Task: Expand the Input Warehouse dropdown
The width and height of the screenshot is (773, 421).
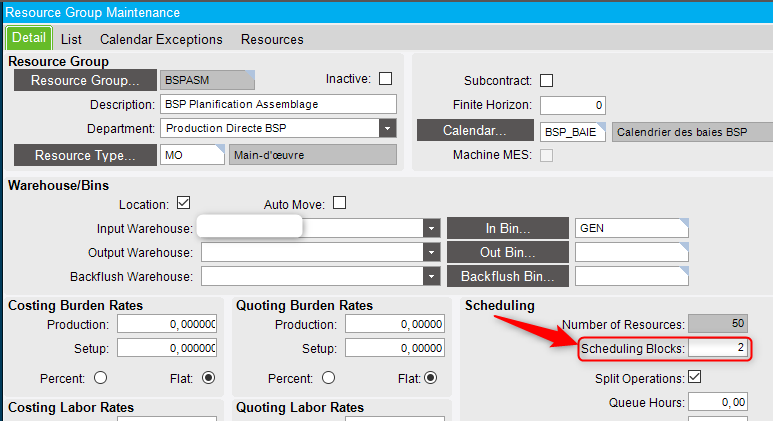Action: tap(431, 228)
